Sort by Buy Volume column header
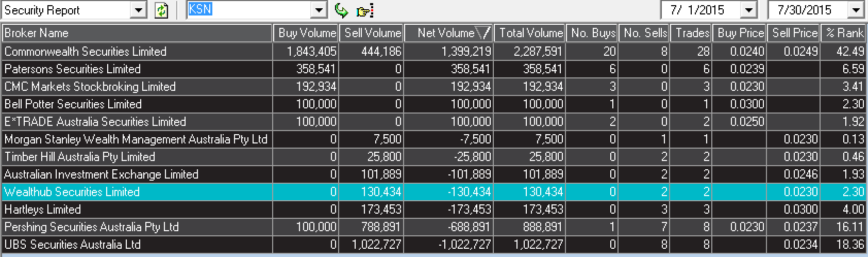The width and height of the screenshot is (868, 257). coord(306,33)
